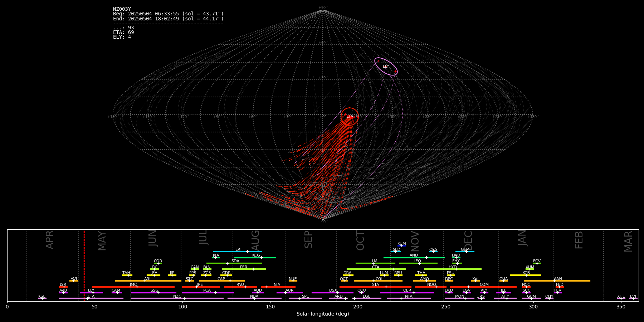The width and height of the screenshot is (644, 322).
Task: Click the MAY month label in the timeline
Action: [102, 241]
